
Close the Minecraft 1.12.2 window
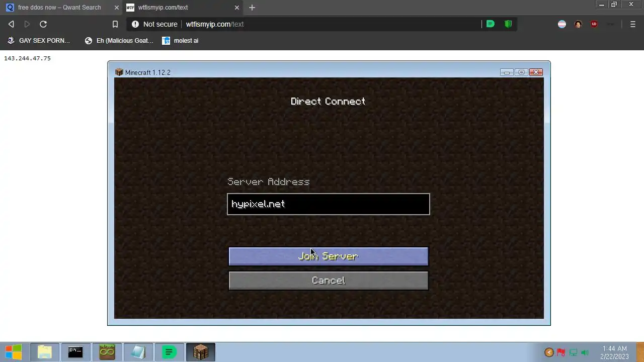pos(536,72)
